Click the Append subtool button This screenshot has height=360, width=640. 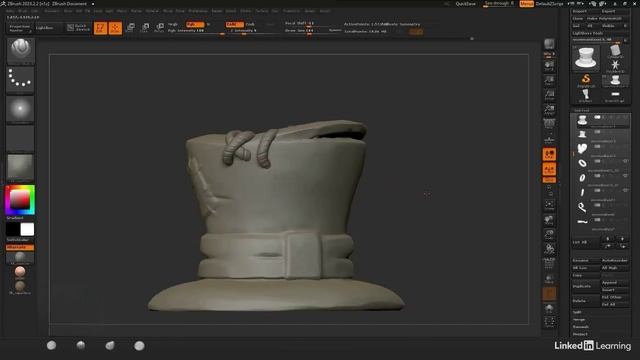tap(615, 282)
